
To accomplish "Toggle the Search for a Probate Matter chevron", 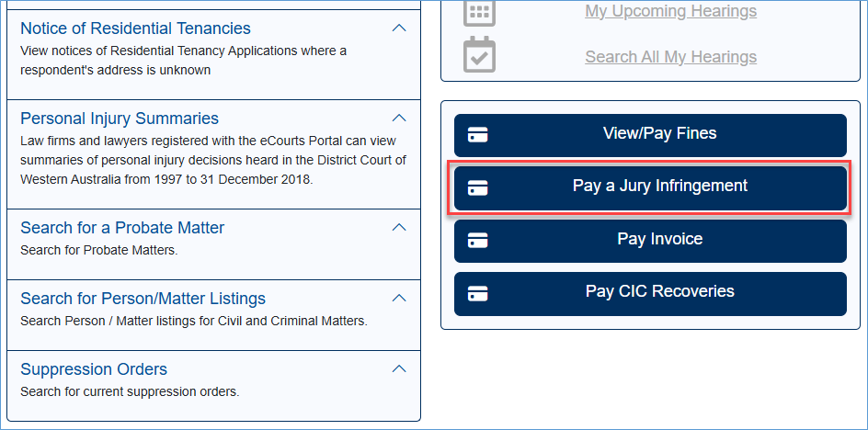I will [x=399, y=227].
